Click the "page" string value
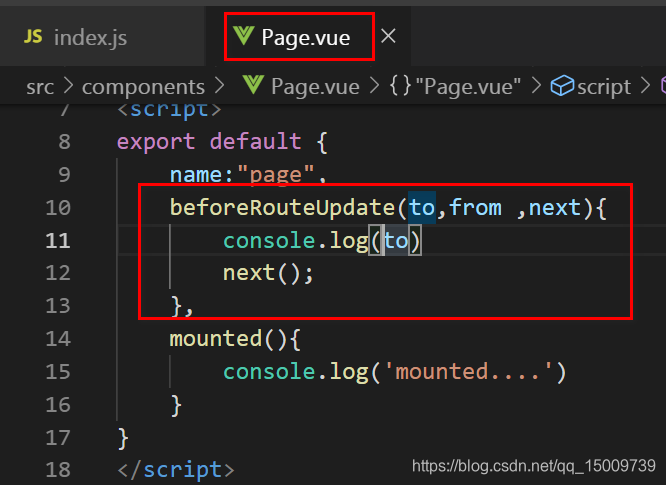The image size is (666, 485). coord(276,175)
